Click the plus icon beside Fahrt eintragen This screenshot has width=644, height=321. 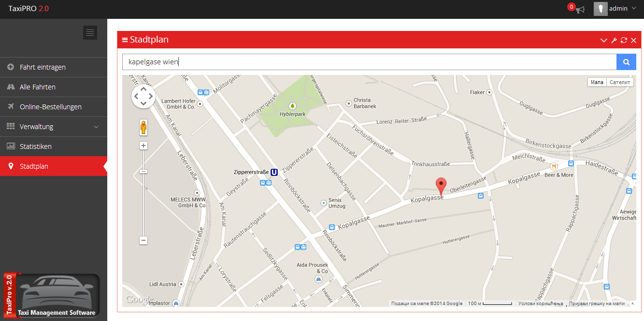(11, 67)
